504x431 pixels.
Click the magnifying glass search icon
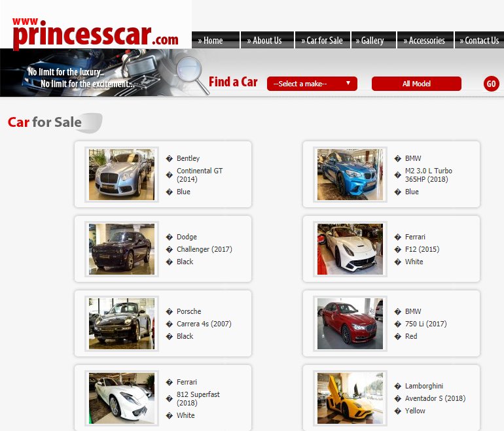click(192, 75)
